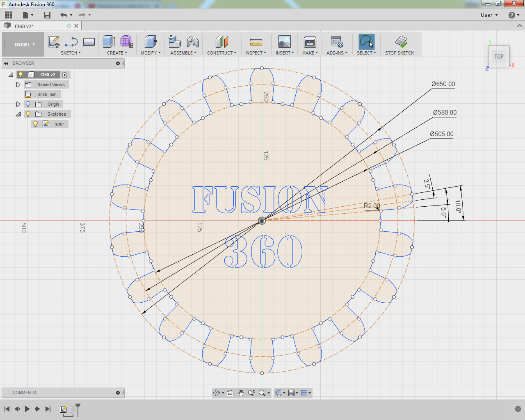Open the 3D Print Make icon
This screenshot has width=525, height=420.
(310, 42)
